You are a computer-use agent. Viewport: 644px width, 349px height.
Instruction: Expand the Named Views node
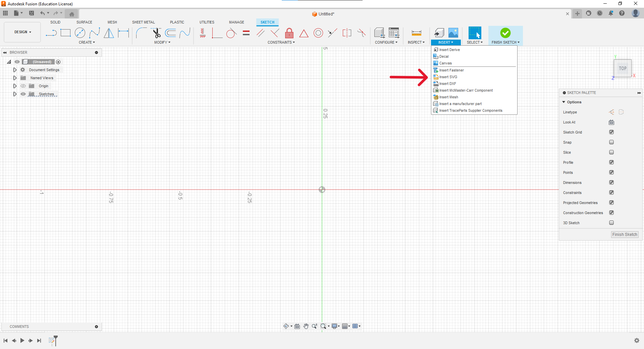(x=15, y=78)
